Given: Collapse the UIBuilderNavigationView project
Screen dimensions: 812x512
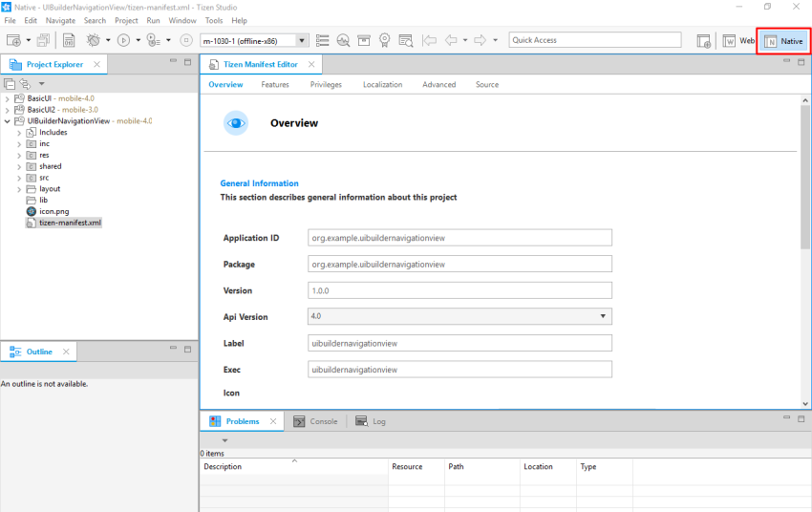Looking at the screenshot, I should click(8, 121).
